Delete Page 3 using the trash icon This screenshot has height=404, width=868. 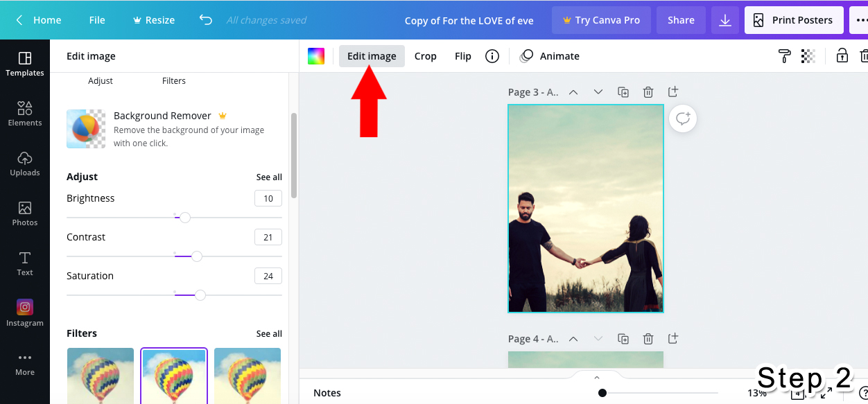(x=648, y=91)
